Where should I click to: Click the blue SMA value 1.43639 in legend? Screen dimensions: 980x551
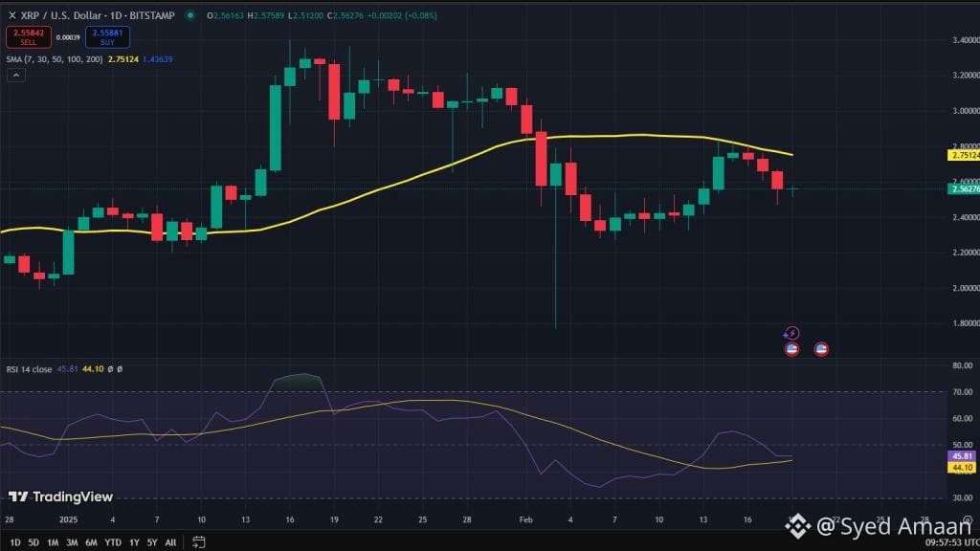[158, 59]
